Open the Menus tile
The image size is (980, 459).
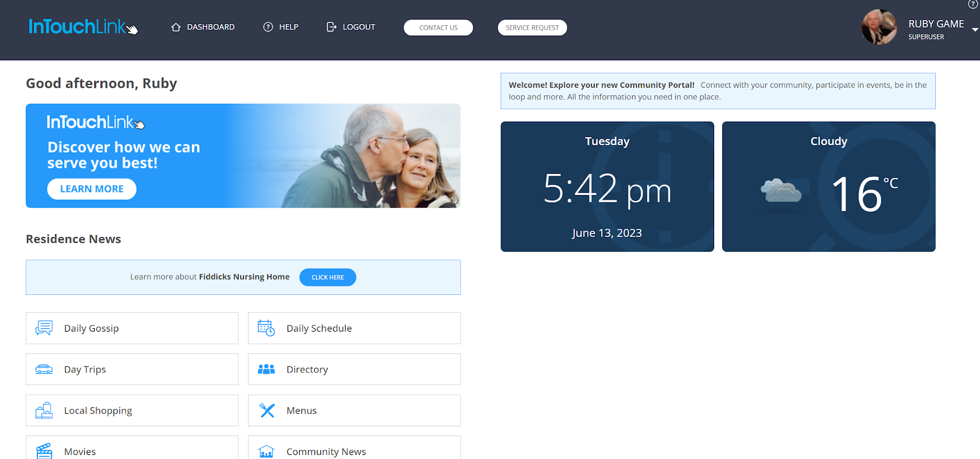tap(354, 410)
